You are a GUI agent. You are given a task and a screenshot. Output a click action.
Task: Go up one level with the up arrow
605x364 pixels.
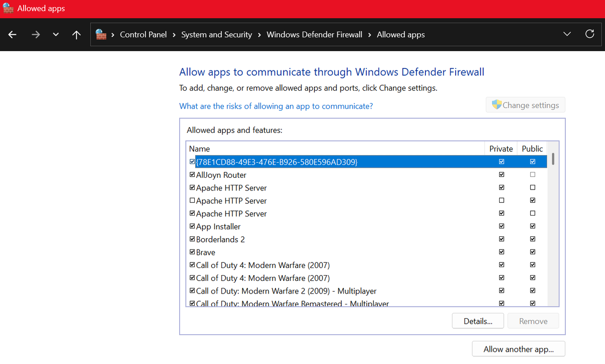coord(76,35)
